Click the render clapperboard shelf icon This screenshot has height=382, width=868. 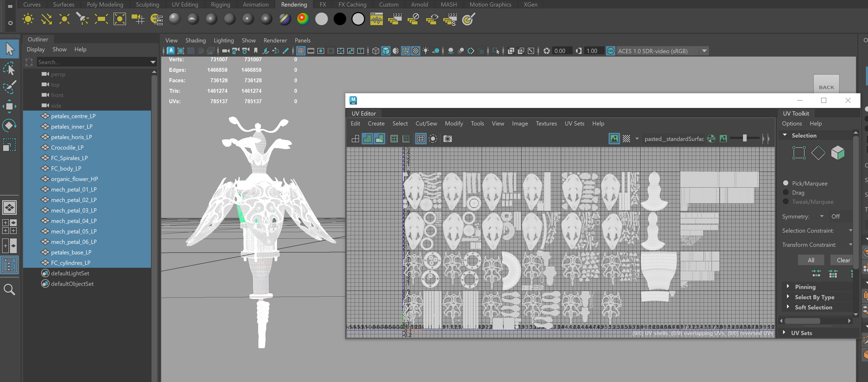(395, 19)
